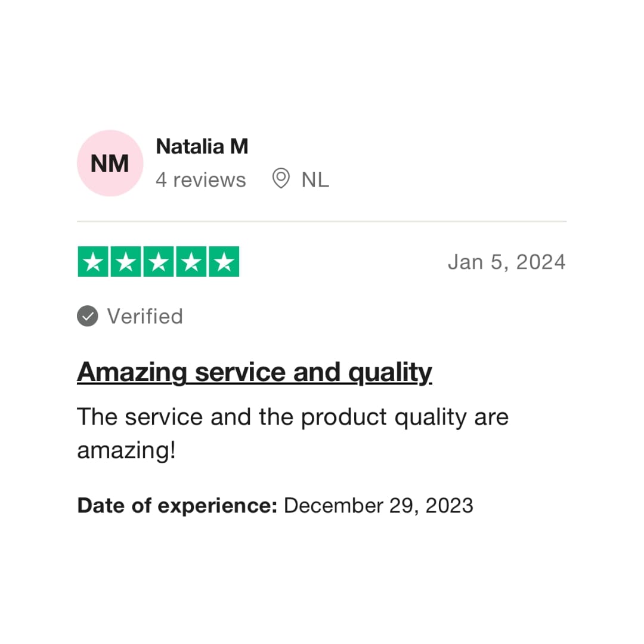Open the 'Amazing service and quality' review title
Viewport: 644px width, 644px height.
(254, 373)
